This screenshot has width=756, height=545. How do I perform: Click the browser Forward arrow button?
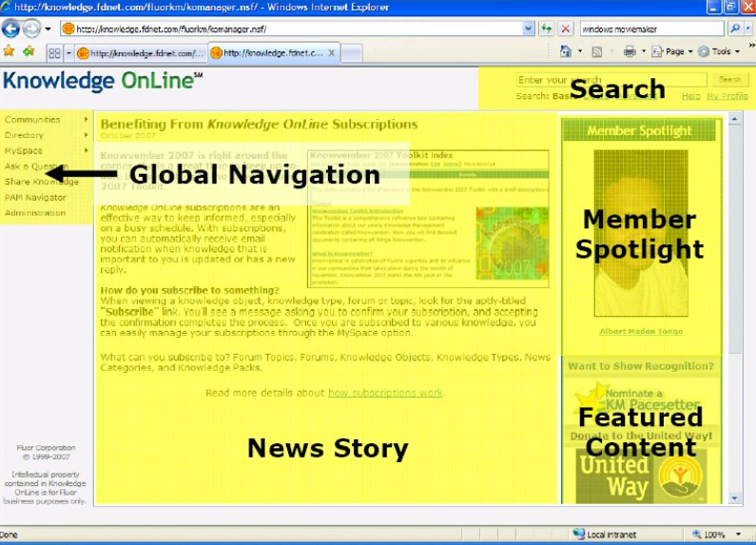tap(31, 29)
